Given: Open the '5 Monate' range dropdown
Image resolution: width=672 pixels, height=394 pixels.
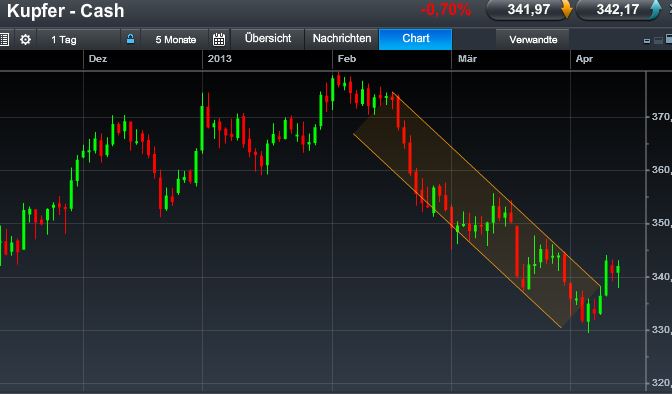Looking at the screenshot, I should click(175, 39).
